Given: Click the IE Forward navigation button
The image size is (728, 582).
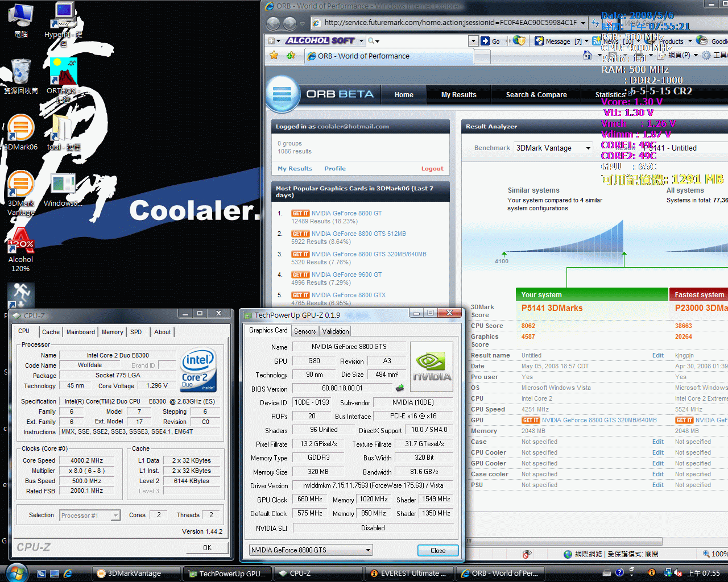Looking at the screenshot, I should click(x=289, y=23).
